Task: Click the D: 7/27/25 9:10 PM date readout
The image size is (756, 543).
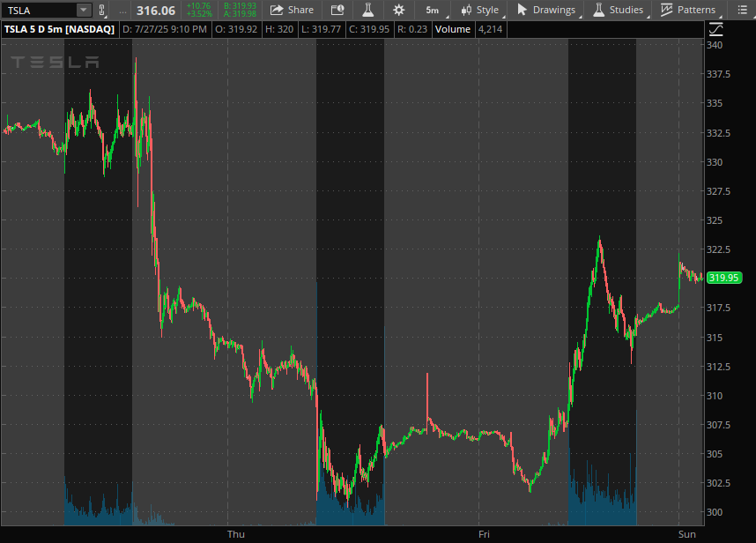Action: [165, 29]
